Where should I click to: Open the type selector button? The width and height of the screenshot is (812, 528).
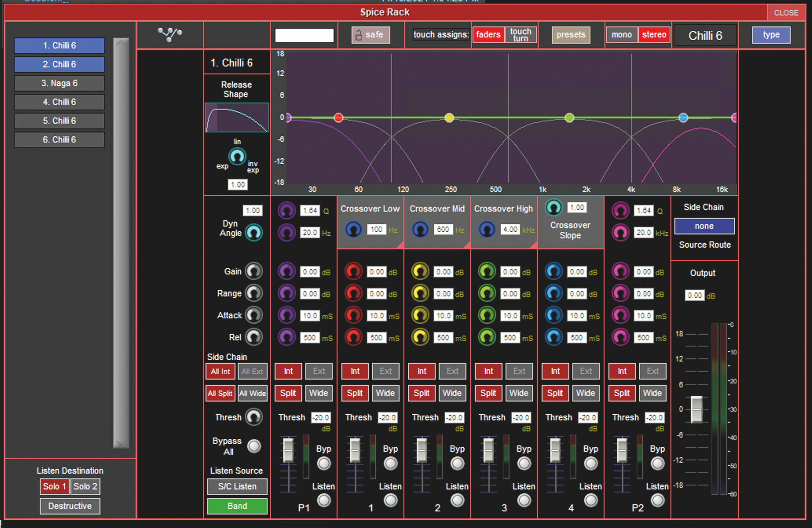[x=771, y=35]
